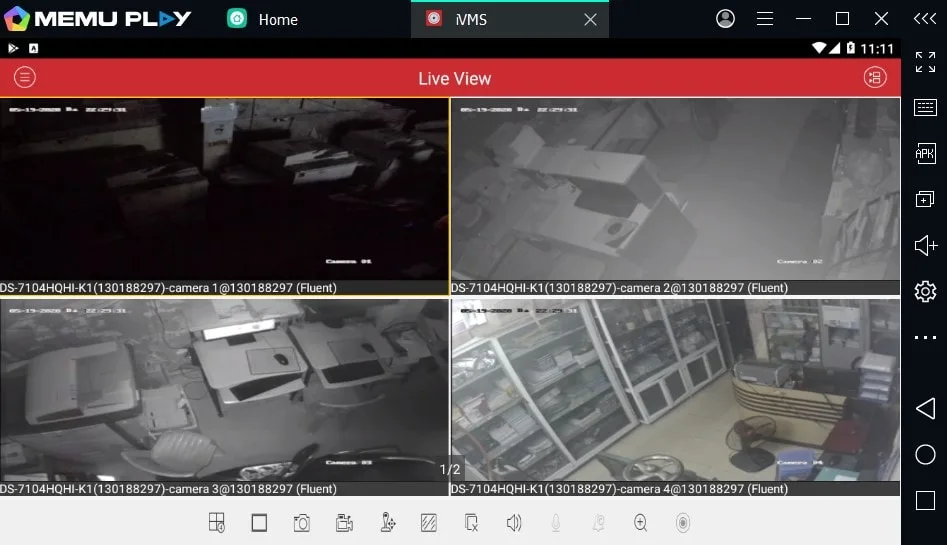Close the iVMS tab
The width and height of the screenshot is (947, 545).
click(591, 19)
